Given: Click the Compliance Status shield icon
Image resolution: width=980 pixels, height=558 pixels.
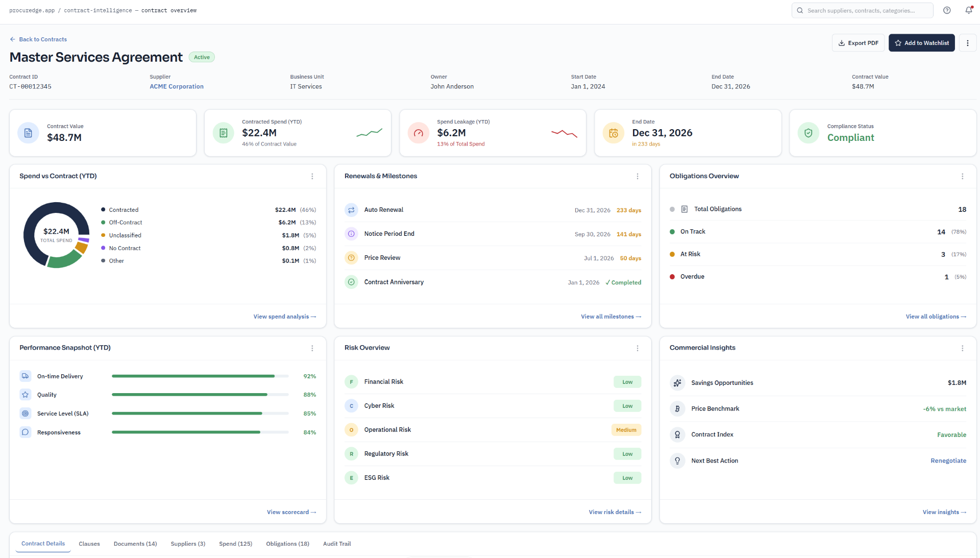Looking at the screenshot, I should (x=808, y=133).
